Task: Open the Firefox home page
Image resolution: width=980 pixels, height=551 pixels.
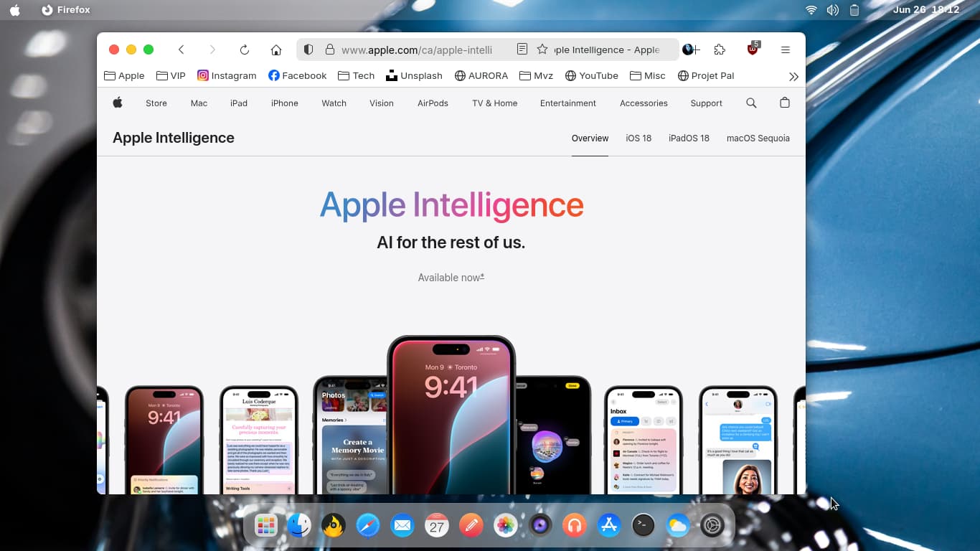Action: click(276, 50)
